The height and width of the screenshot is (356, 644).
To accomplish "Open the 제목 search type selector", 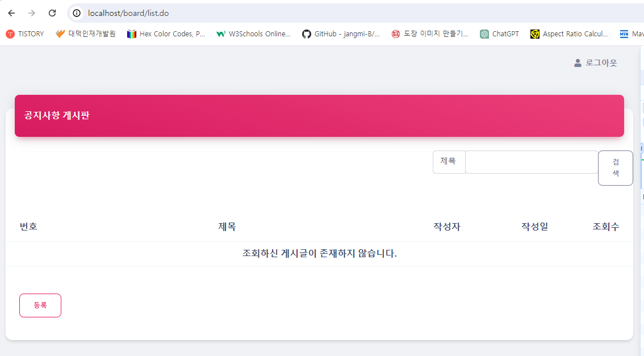I will (x=449, y=162).
